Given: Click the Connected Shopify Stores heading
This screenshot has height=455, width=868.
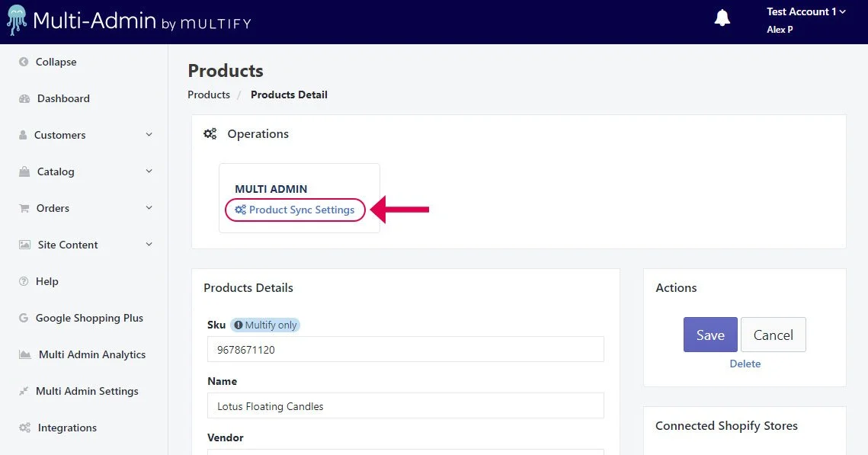Looking at the screenshot, I should [726, 426].
